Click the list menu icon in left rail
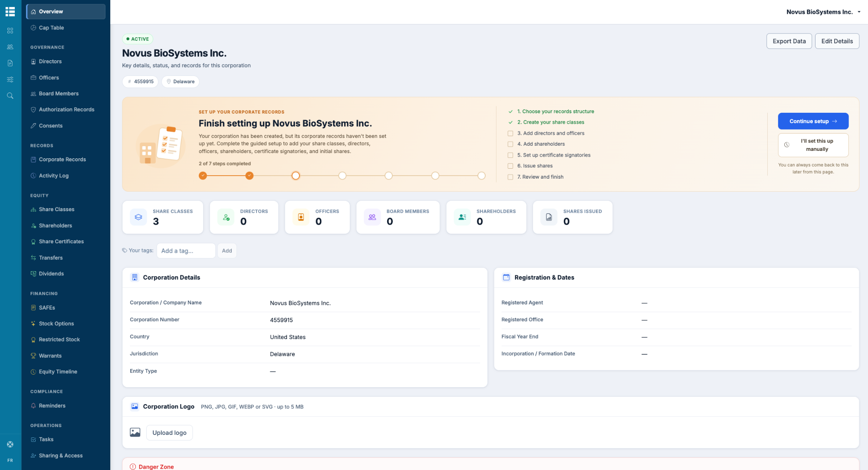The height and width of the screenshot is (470, 868). pos(10,12)
